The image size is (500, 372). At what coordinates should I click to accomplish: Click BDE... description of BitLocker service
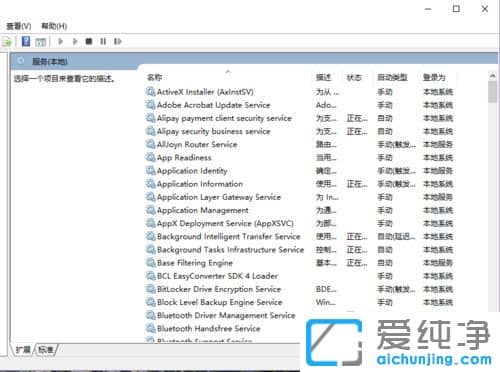[x=326, y=289]
